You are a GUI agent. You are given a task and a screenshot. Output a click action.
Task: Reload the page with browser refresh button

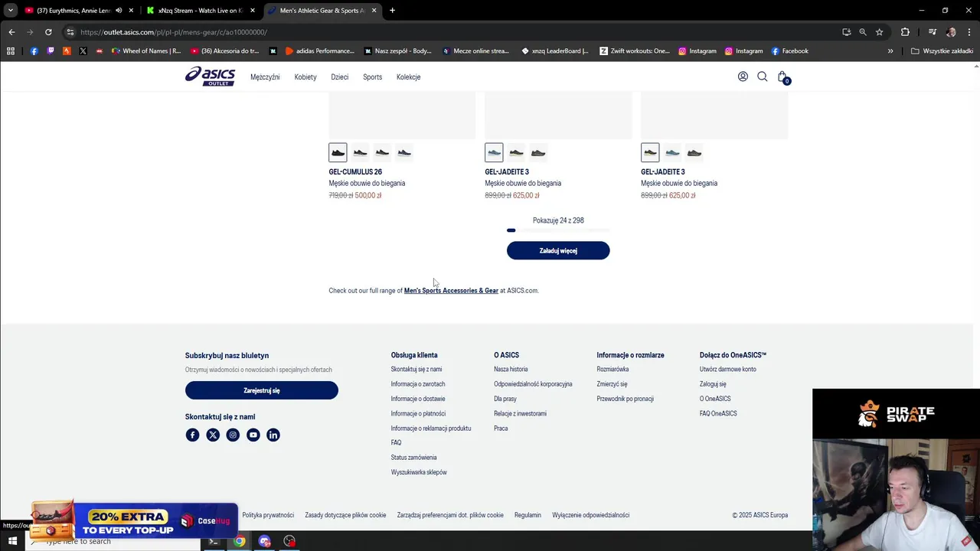coord(48,32)
